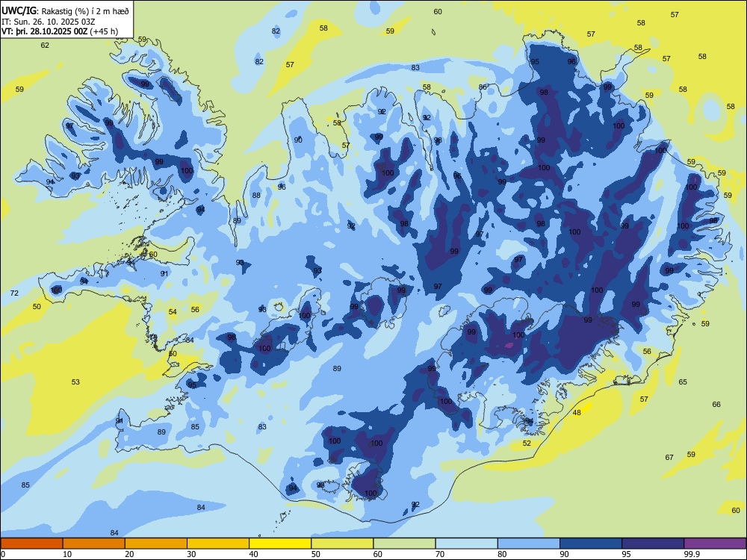Click the map value "67" over the southeast sea
Image resolution: width=747 pixels, height=560 pixels.
click(x=669, y=458)
